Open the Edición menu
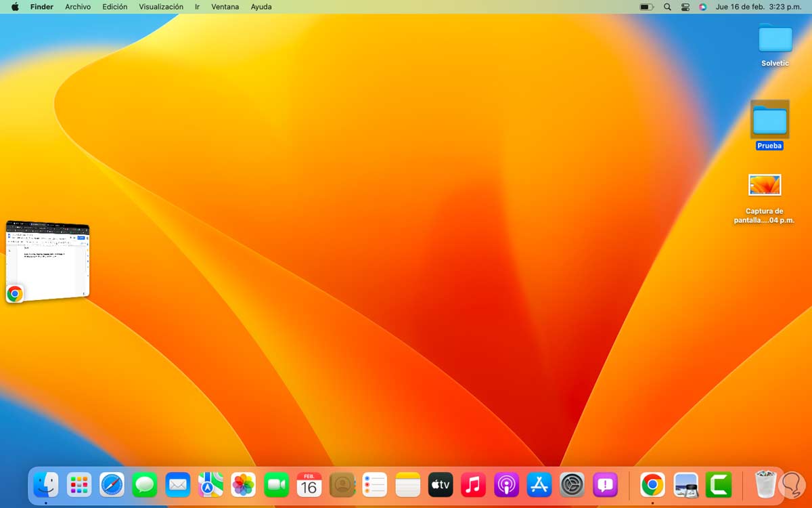 (115, 7)
